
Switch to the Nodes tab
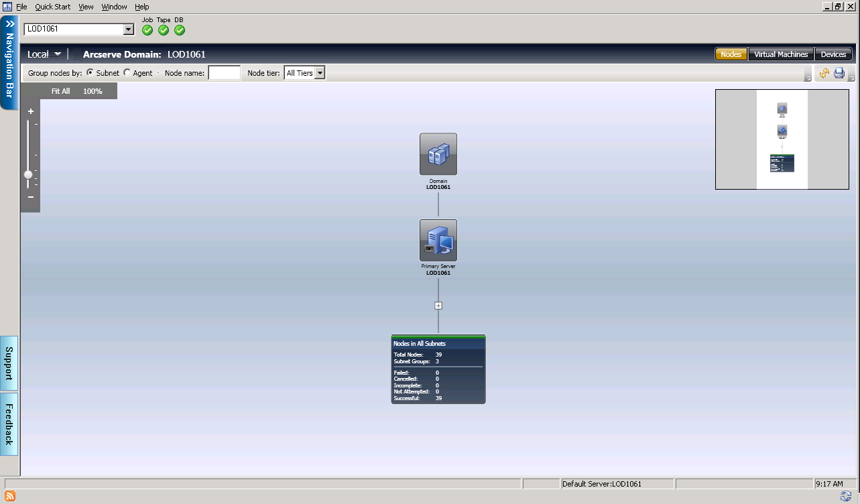[731, 54]
